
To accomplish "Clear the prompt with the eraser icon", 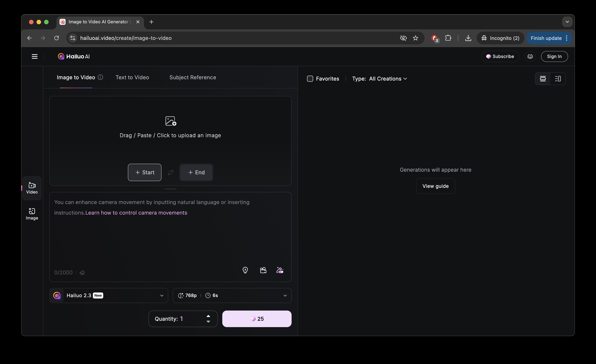I will [x=83, y=272].
